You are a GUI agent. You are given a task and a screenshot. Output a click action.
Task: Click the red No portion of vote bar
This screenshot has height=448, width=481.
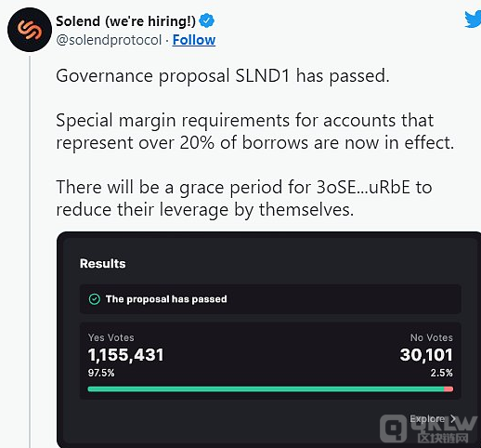click(x=448, y=389)
